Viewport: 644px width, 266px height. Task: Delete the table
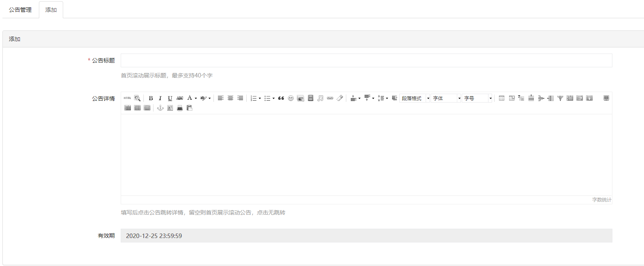pyautogui.click(x=512, y=98)
